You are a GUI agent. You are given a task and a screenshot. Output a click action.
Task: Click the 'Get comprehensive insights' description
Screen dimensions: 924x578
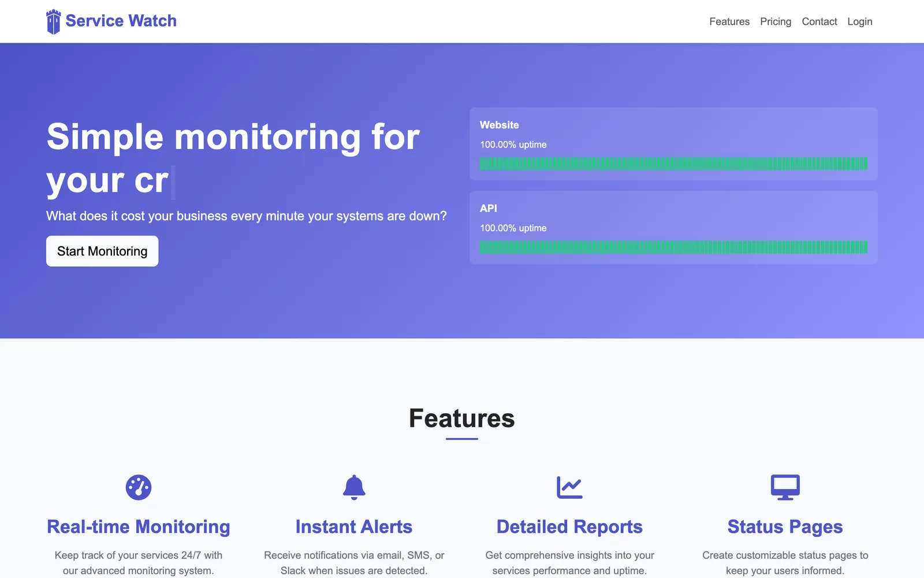(x=569, y=563)
